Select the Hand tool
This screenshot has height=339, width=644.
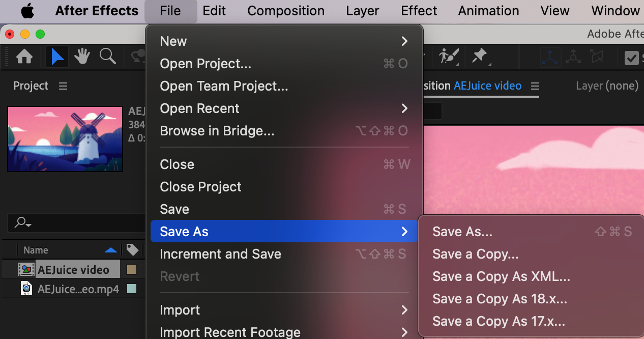point(82,56)
